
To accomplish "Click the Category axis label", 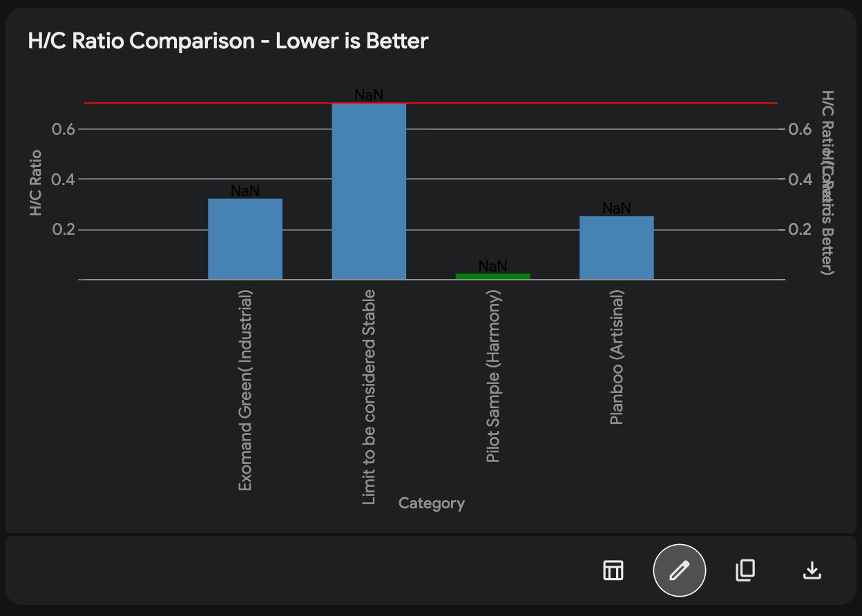I will pyautogui.click(x=431, y=503).
